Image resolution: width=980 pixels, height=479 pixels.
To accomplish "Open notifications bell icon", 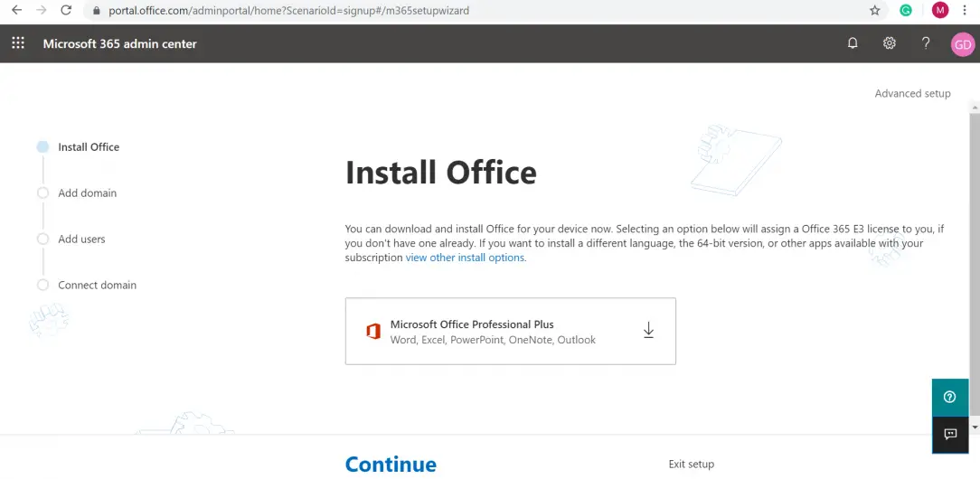I will pos(853,43).
